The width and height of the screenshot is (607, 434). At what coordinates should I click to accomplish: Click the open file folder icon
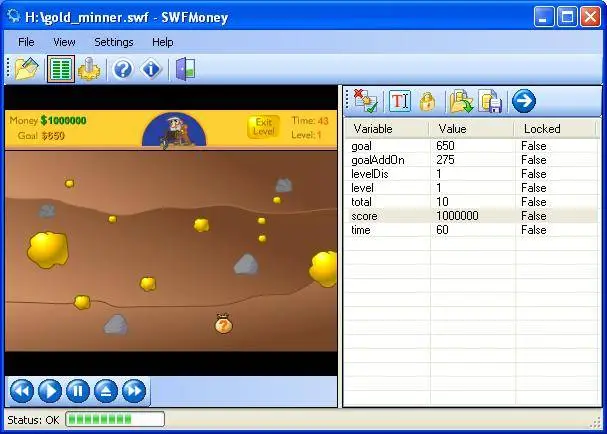tap(27, 69)
